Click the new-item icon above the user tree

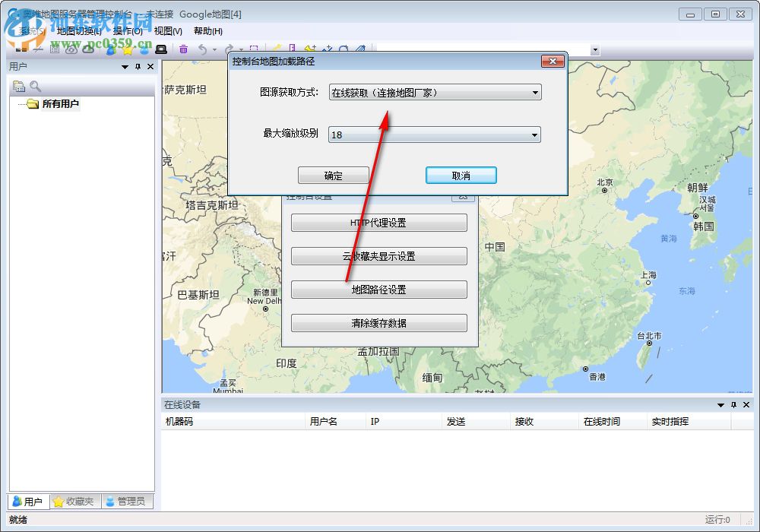click(x=20, y=85)
